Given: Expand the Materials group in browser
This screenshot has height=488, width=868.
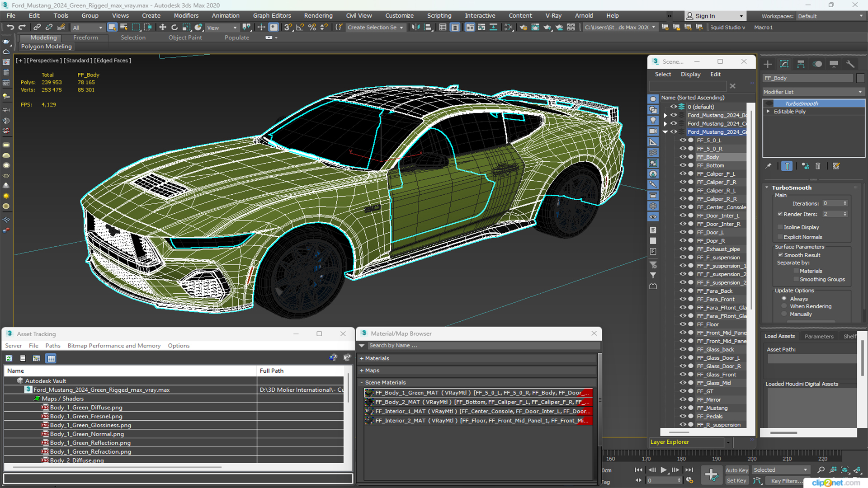Looking at the screenshot, I should click(x=362, y=358).
